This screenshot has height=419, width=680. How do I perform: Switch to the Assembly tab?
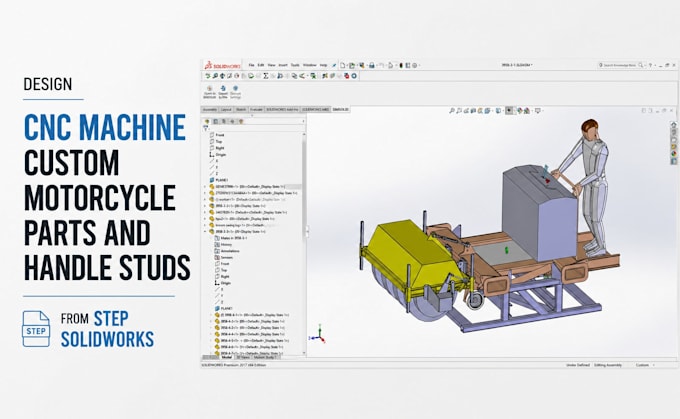210,110
